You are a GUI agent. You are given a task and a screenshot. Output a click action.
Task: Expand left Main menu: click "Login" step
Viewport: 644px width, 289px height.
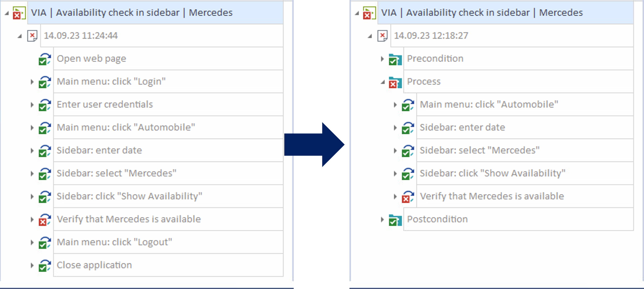point(32,82)
